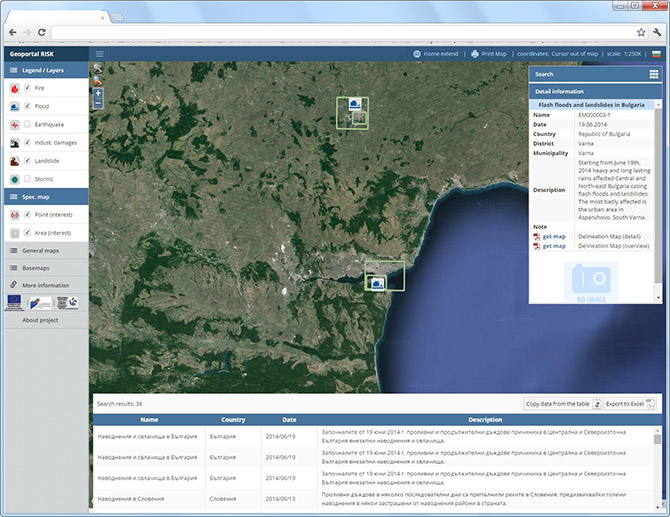
Task: Enable the Earthquake layer checkbox
Action: click(x=27, y=124)
